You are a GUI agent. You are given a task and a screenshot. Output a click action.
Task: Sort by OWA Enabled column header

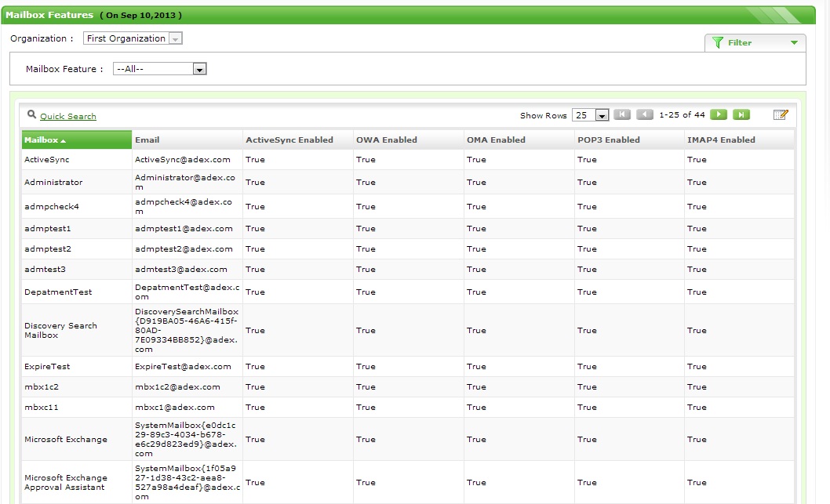click(x=409, y=140)
